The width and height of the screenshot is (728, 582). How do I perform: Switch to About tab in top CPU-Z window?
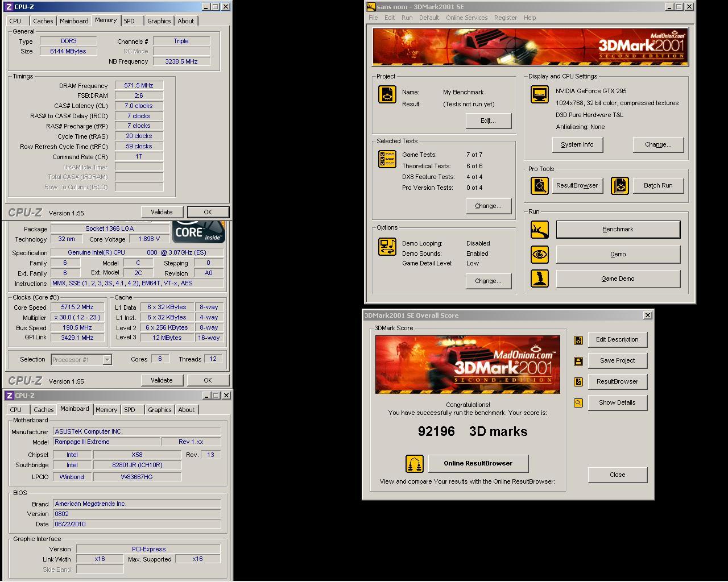[x=186, y=21]
